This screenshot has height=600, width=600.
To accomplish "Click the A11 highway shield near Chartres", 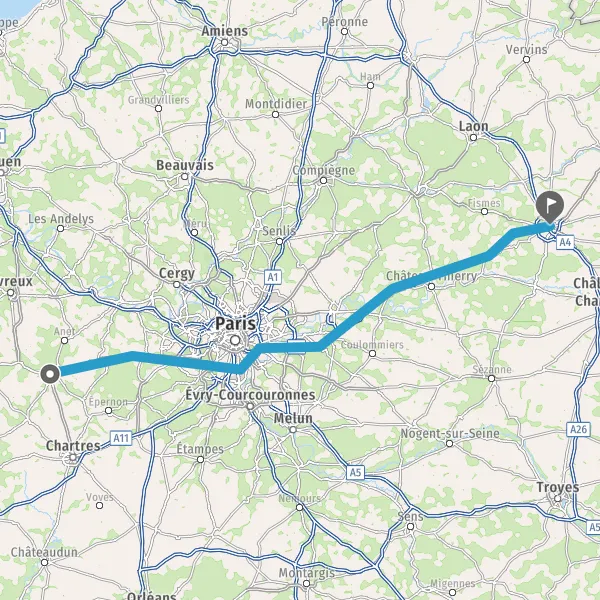I will tap(121, 438).
